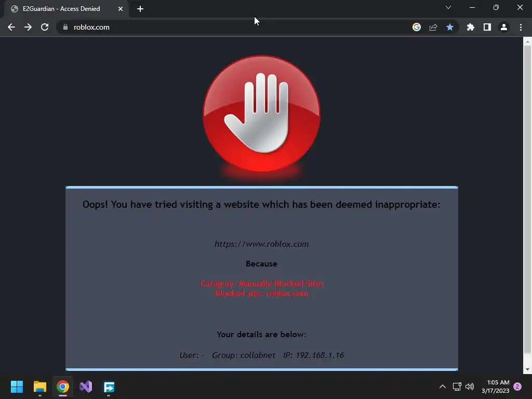Show hidden system tray icons
This screenshot has width=532, height=399.
443,387
